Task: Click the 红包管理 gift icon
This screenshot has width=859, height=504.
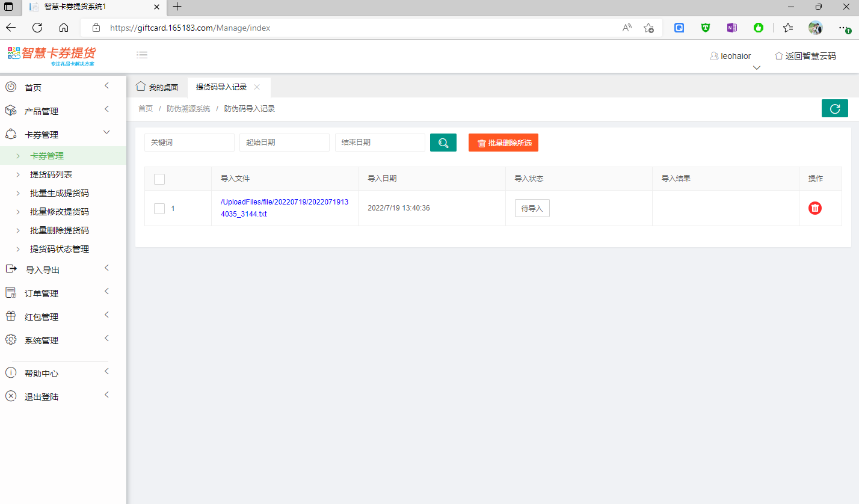Action: (x=11, y=316)
